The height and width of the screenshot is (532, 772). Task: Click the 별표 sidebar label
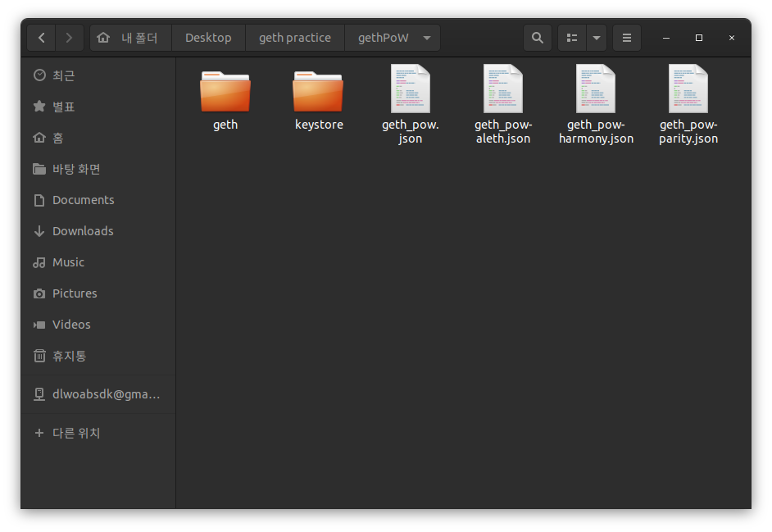point(63,107)
